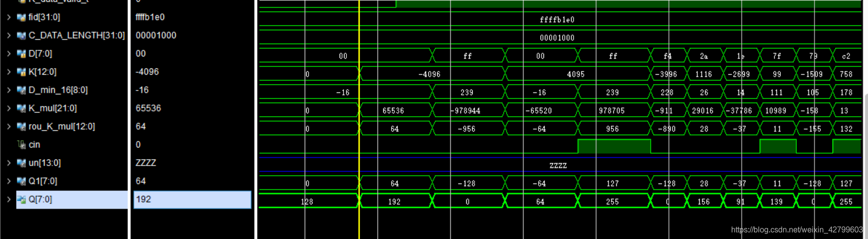Click the bus icon beside un[13:0]
868x239 pixels.
pyautogui.click(x=21, y=163)
